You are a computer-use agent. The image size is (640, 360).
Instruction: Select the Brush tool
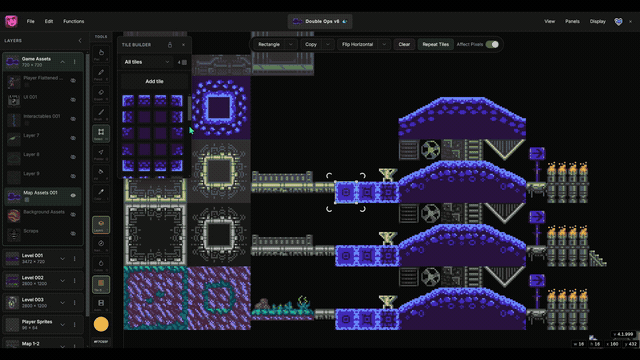(x=101, y=113)
